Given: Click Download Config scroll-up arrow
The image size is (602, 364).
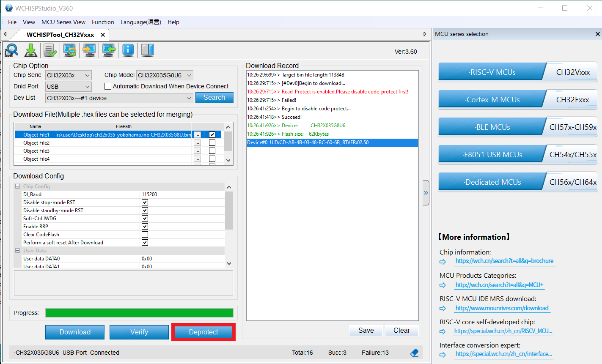Looking at the screenshot, I should point(229,187).
